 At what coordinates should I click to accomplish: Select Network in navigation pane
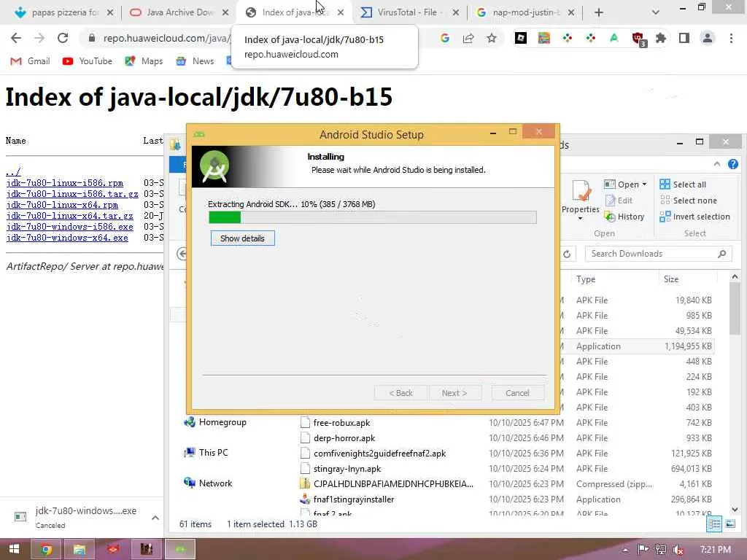[x=208, y=483]
